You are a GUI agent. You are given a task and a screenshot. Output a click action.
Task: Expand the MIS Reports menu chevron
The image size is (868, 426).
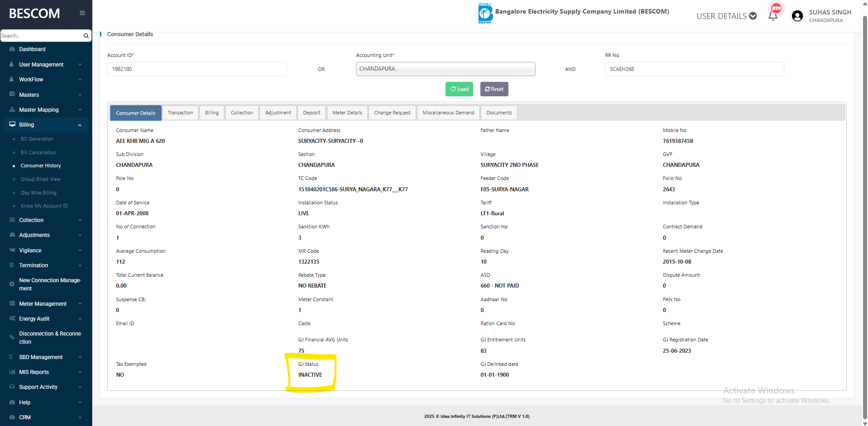80,372
